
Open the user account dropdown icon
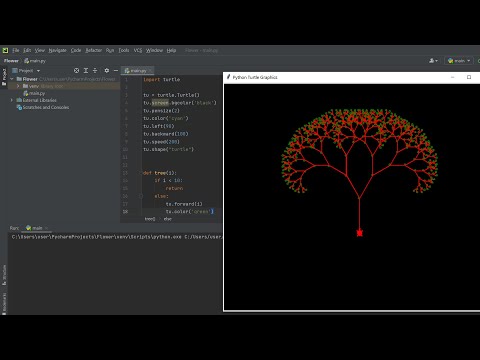pos(433,61)
